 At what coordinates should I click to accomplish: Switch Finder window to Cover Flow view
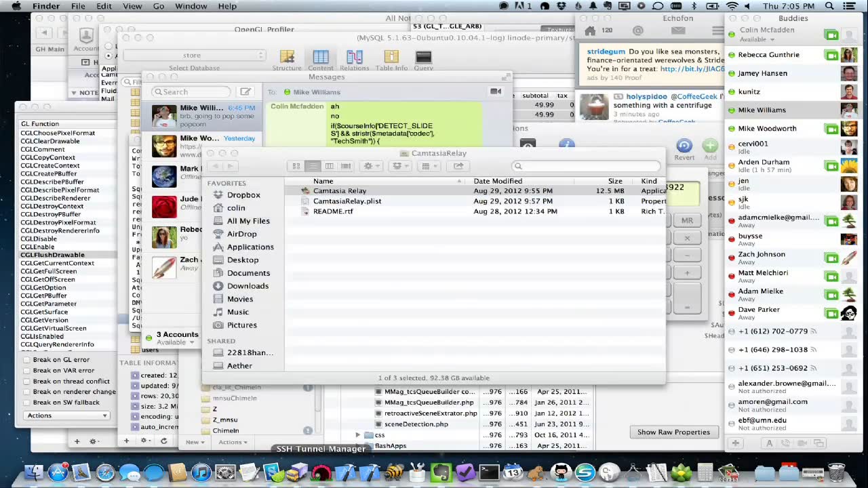pyautogui.click(x=346, y=166)
